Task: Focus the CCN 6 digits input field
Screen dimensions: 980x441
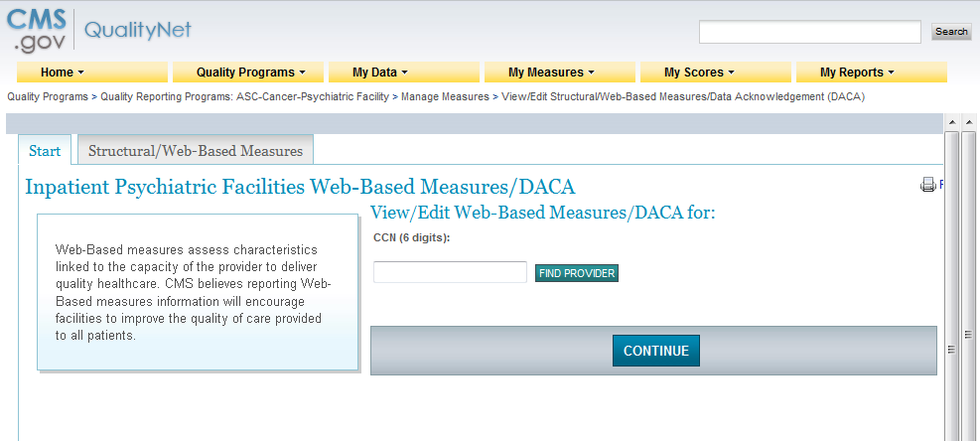Action: (450, 272)
